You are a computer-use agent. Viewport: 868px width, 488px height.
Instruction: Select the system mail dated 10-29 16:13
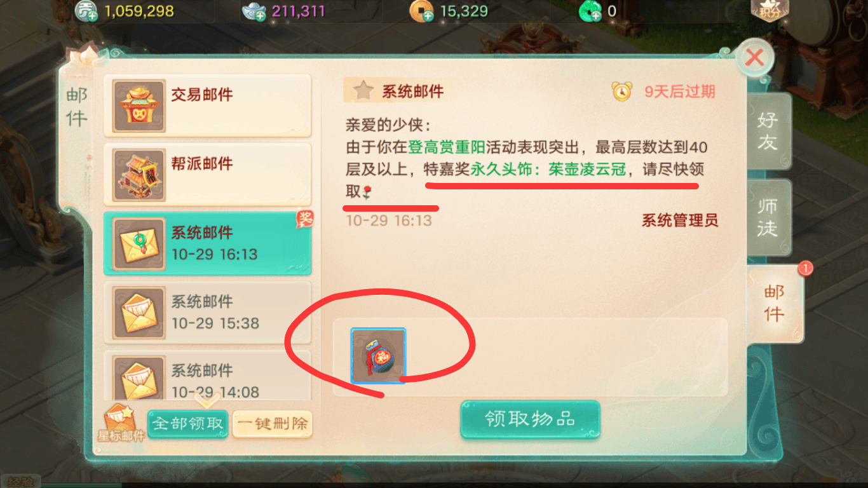tap(207, 243)
